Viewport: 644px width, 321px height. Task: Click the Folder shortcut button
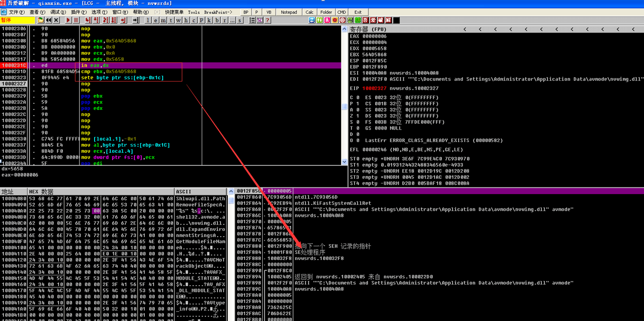tap(326, 12)
